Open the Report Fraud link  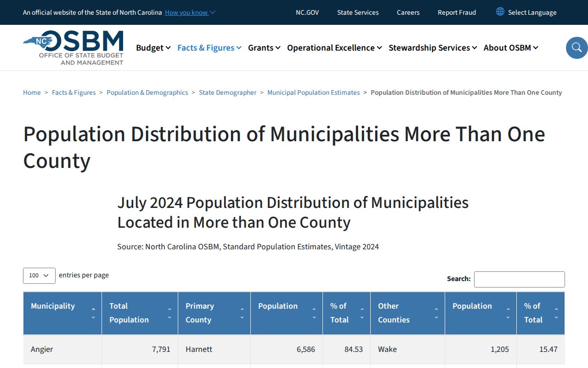tap(457, 12)
